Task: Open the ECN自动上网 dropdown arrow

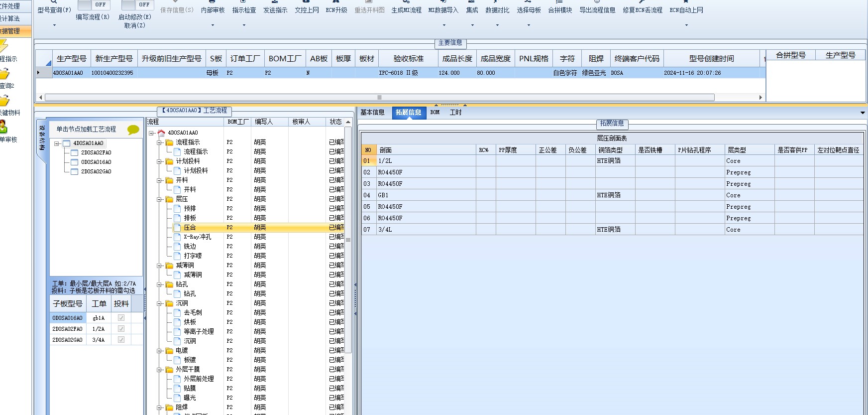Action: pos(686,25)
